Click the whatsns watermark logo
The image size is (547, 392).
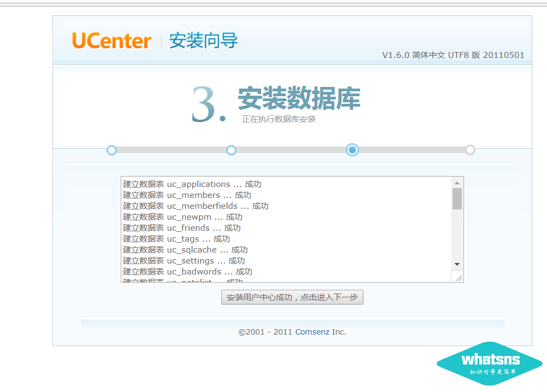click(x=490, y=364)
